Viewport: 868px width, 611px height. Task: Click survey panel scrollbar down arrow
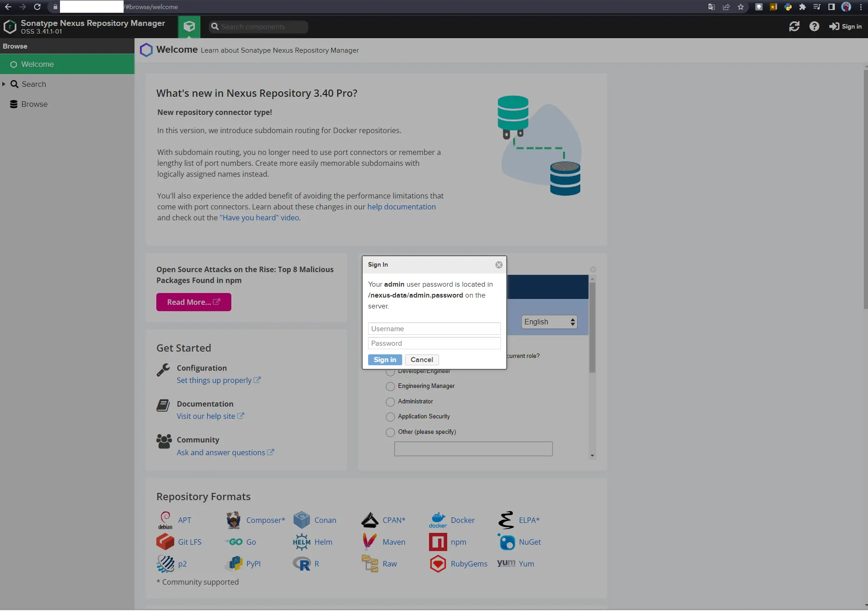tap(592, 456)
